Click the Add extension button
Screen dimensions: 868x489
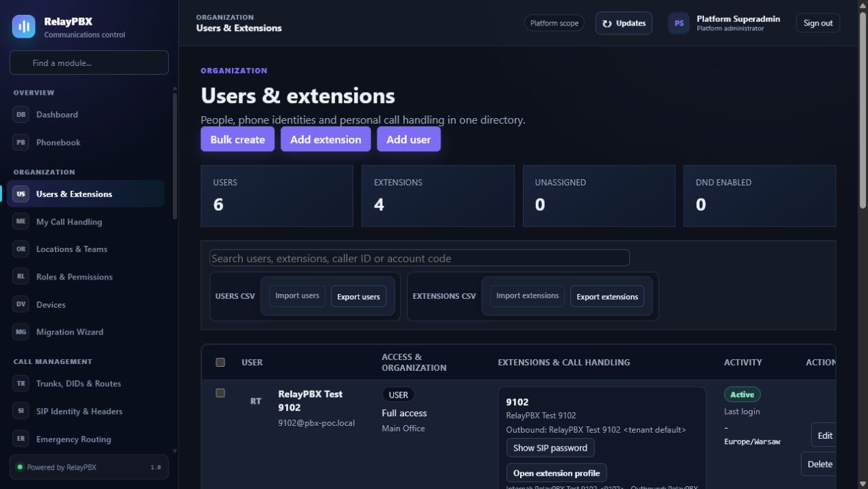tap(325, 139)
